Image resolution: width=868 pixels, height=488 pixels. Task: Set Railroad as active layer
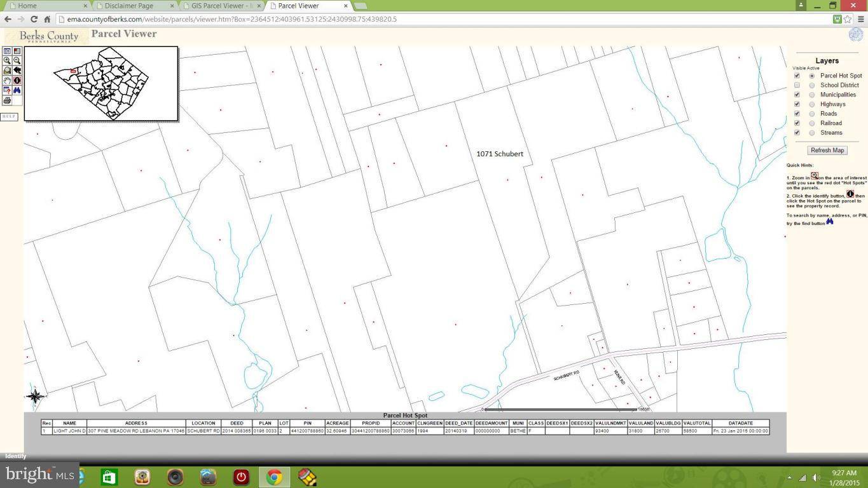click(812, 123)
